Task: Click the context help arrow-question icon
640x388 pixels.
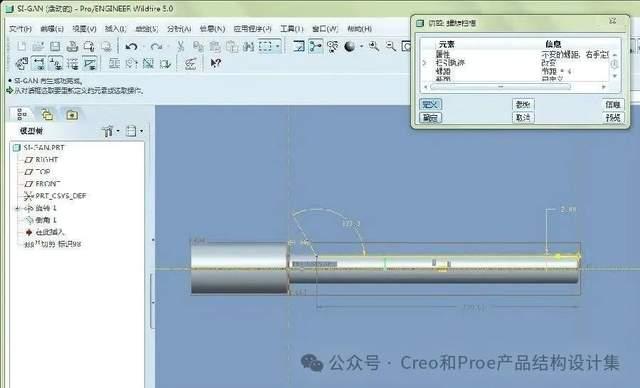Action: 216,63
